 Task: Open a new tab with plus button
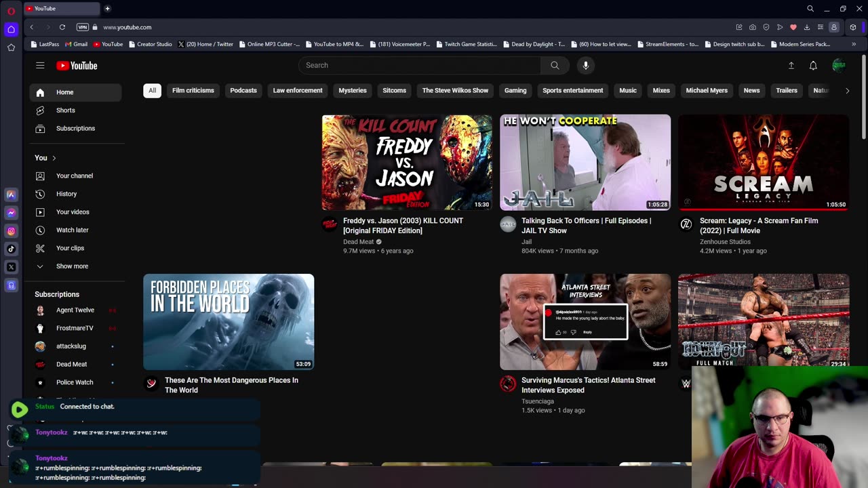pos(107,8)
